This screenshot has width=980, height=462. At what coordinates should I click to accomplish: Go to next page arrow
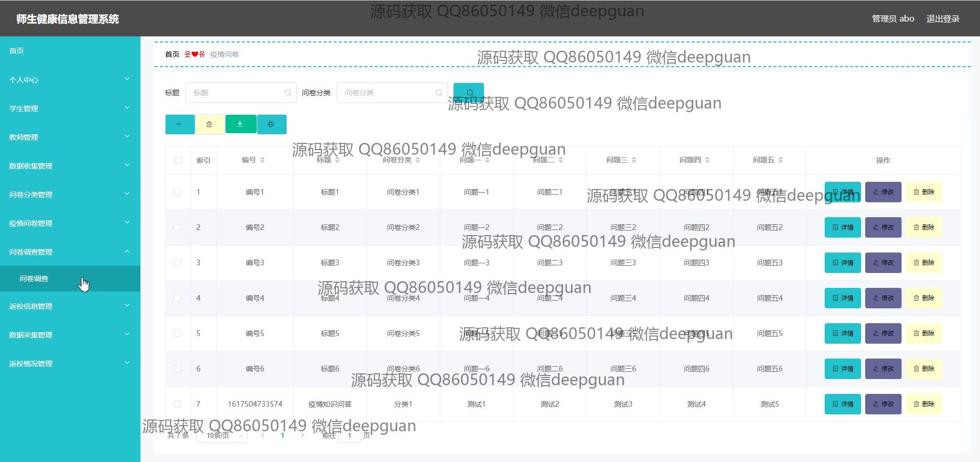[302, 435]
